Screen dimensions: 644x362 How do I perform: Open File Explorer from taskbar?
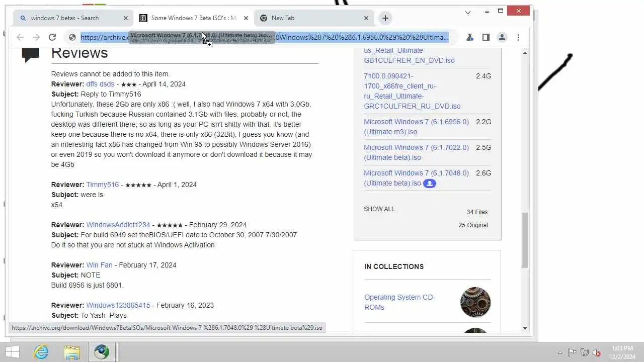click(72, 352)
